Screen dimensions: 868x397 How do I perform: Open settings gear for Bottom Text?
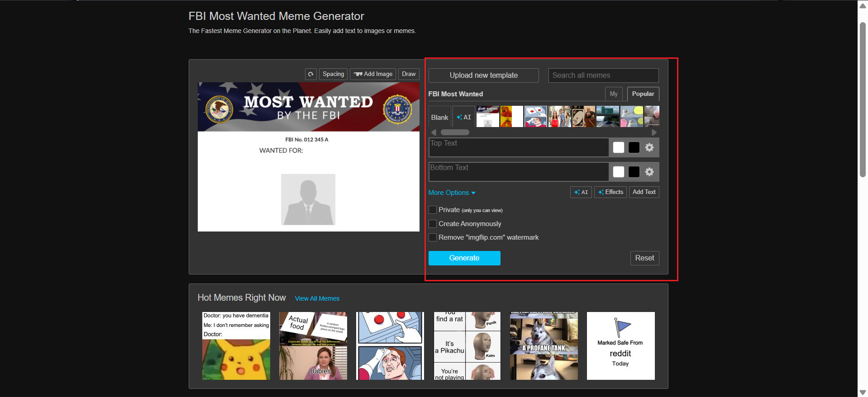pos(649,172)
